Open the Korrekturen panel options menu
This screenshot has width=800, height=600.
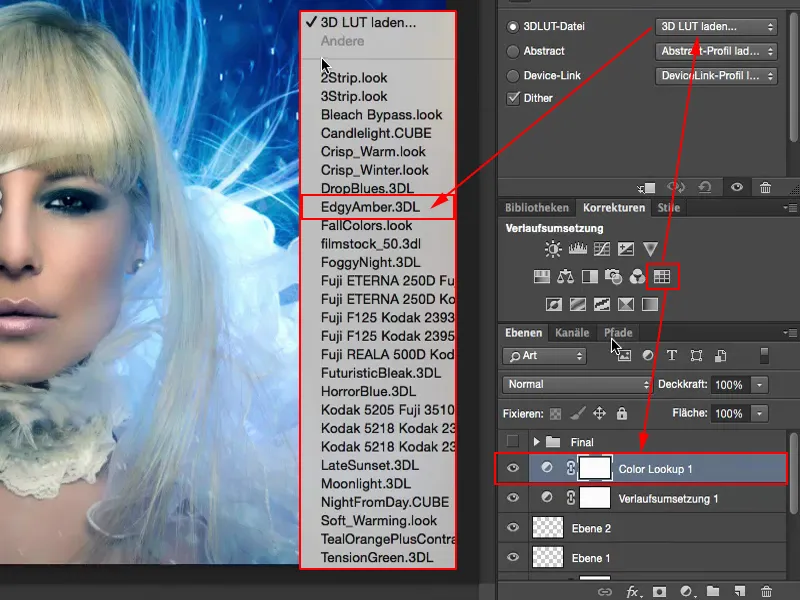tap(790, 208)
